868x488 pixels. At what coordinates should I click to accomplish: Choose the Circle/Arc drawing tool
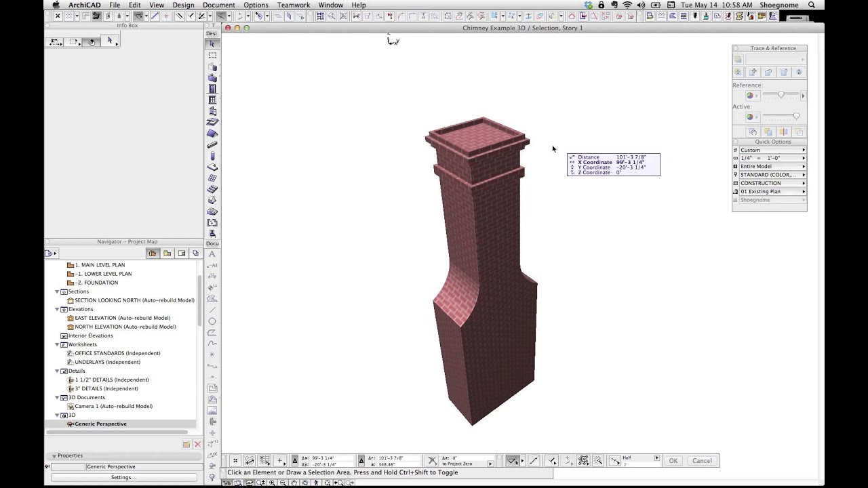[212, 321]
